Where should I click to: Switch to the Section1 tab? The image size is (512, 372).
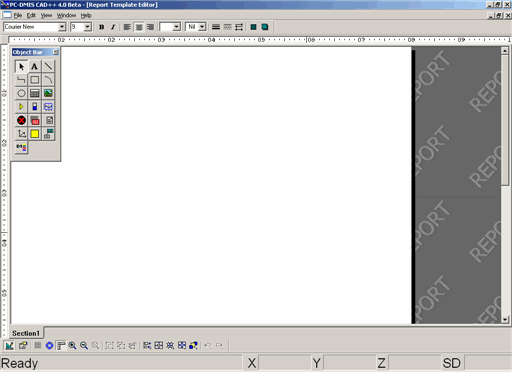click(x=26, y=333)
